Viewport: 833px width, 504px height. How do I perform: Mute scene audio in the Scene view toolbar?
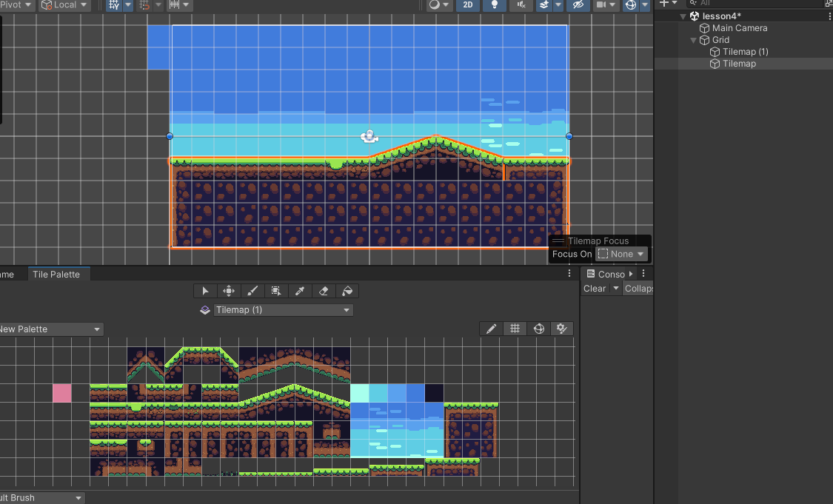coord(521,5)
